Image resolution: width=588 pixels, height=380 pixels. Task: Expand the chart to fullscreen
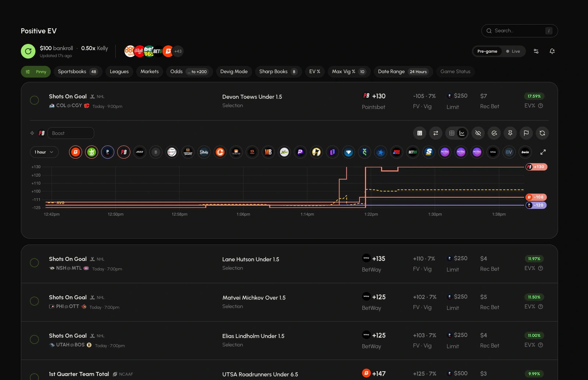tap(543, 152)
